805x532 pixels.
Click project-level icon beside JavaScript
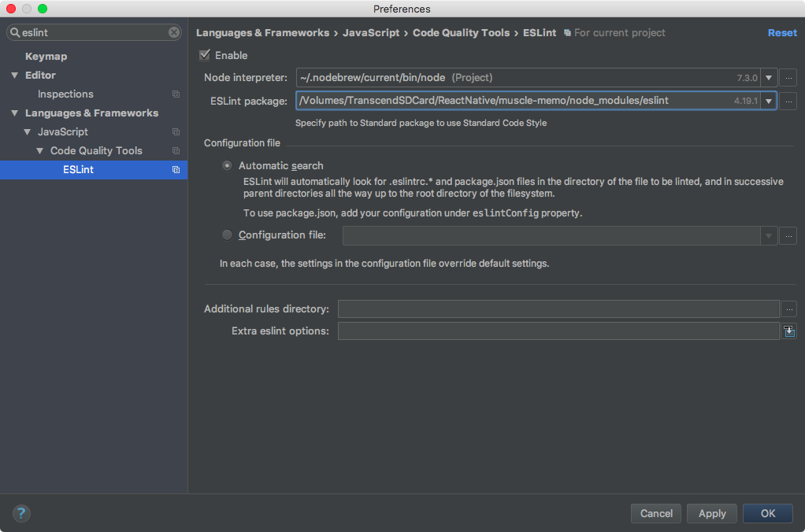(176, 132)
